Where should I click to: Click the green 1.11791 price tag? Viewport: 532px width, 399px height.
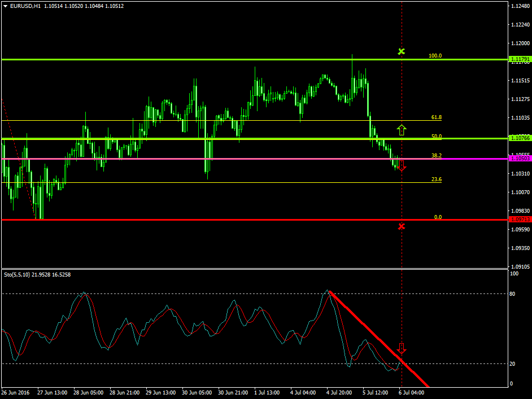pyautogui.click(x=519, y=59)
